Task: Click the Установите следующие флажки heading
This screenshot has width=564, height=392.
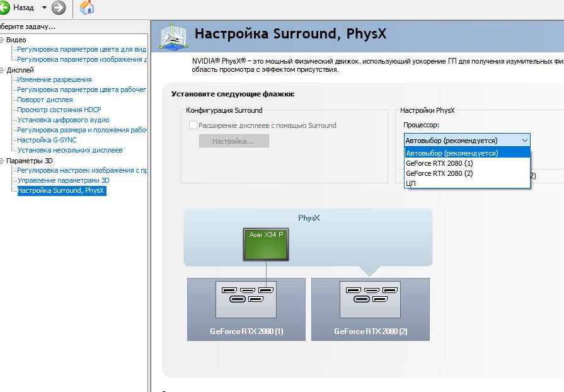Action: 233,94
